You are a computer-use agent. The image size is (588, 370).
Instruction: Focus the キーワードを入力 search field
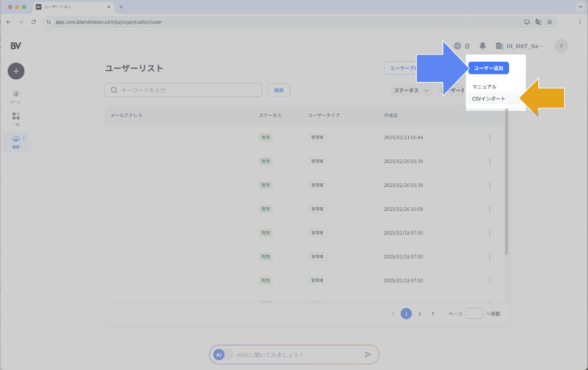click(183, 90)
